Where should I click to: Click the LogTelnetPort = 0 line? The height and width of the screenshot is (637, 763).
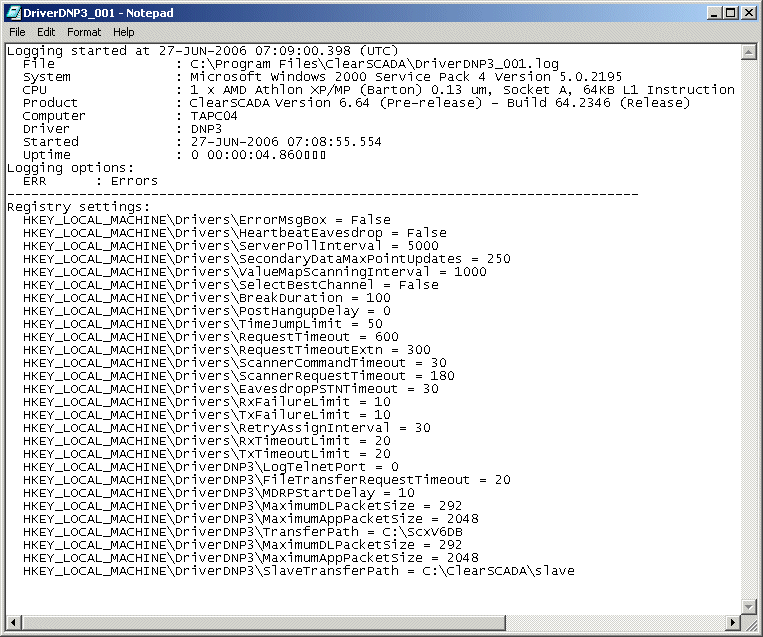coord(211,467)
